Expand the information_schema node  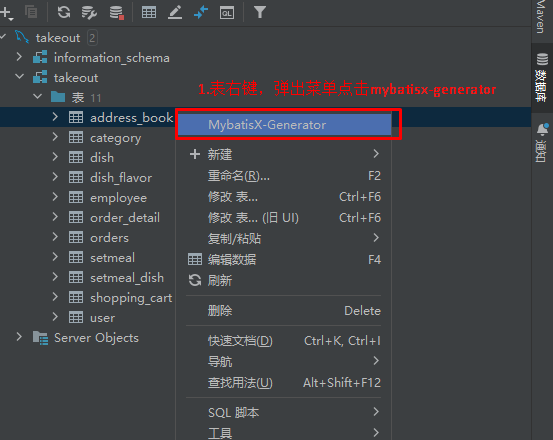[x=19, y=57]
